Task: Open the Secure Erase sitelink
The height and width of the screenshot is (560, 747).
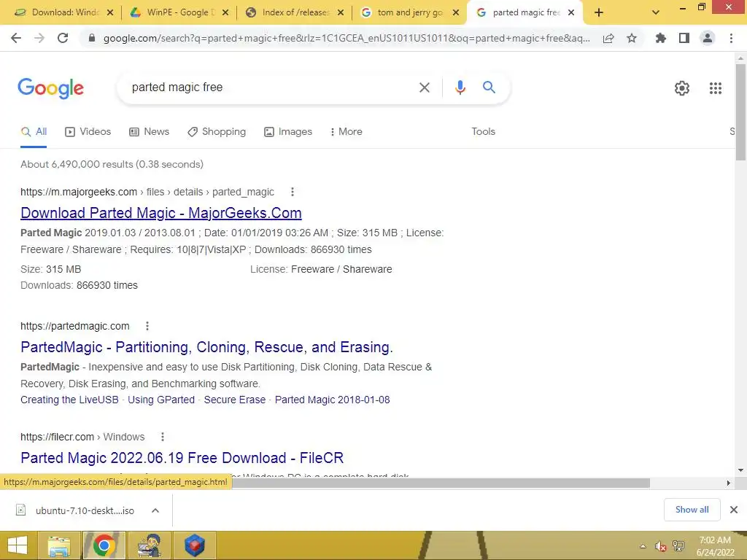Action: click(235, 400)
